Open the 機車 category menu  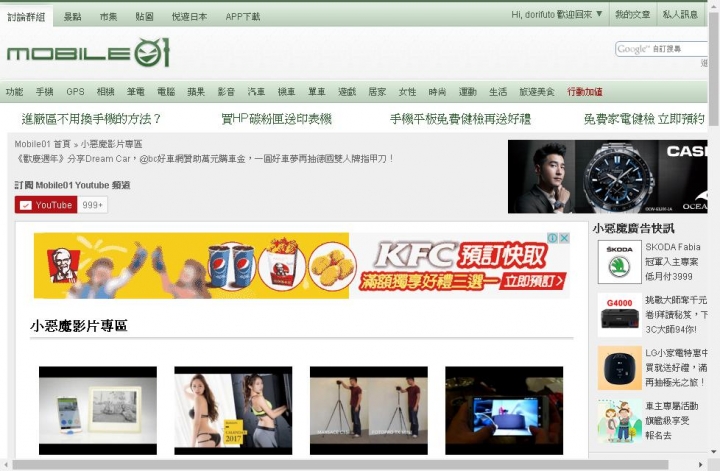point(287,92)
